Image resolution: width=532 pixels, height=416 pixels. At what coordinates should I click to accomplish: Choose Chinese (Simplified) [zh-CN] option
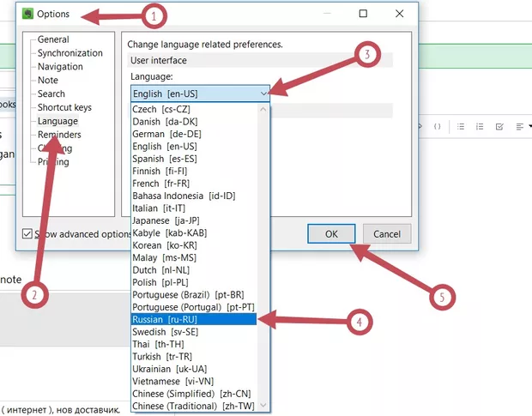click(194, 394)
